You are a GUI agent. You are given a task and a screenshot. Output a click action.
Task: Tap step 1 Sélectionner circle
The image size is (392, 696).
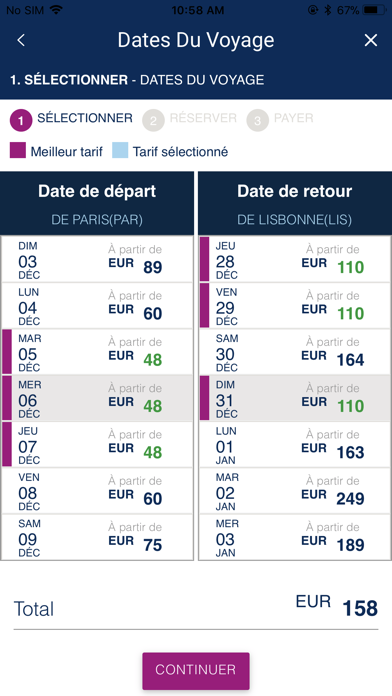(x=21, y=121)
